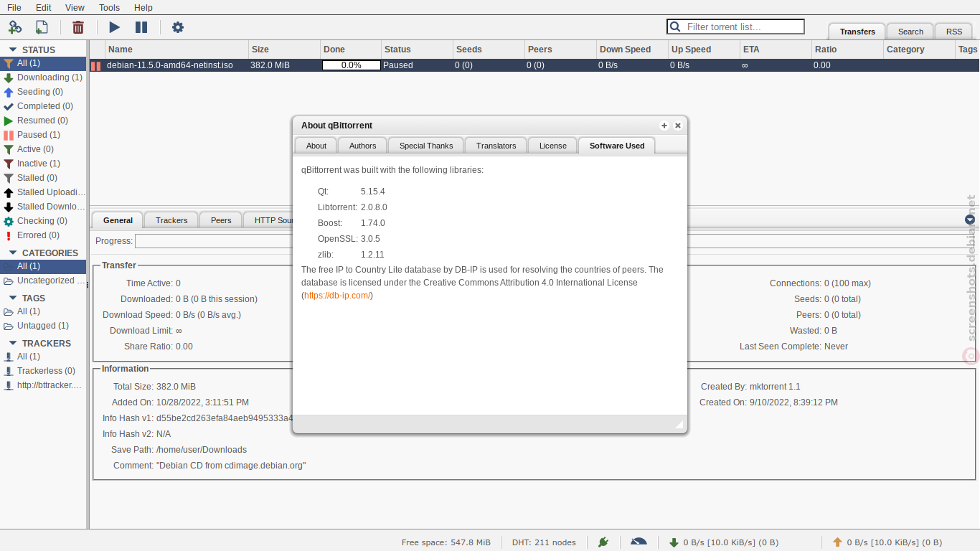
Task: Open the License tab
Action: 553,146
